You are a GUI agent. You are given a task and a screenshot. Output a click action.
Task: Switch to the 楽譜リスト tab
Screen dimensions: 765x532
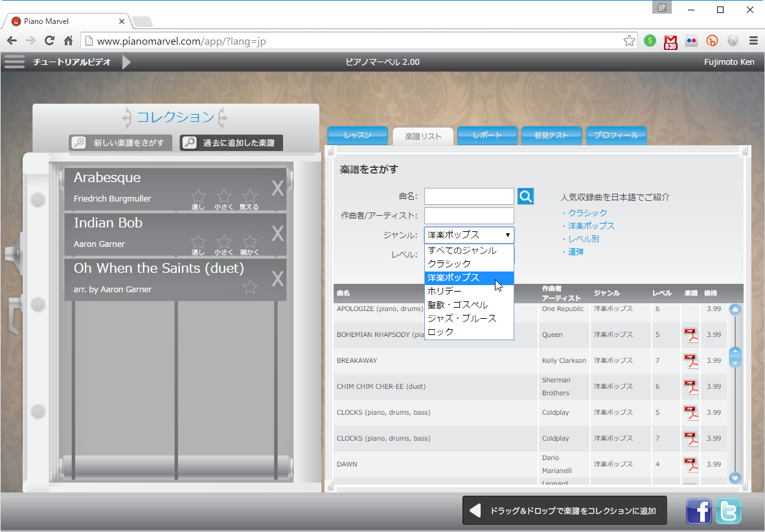pyautogui.click(x=423, y=136)
